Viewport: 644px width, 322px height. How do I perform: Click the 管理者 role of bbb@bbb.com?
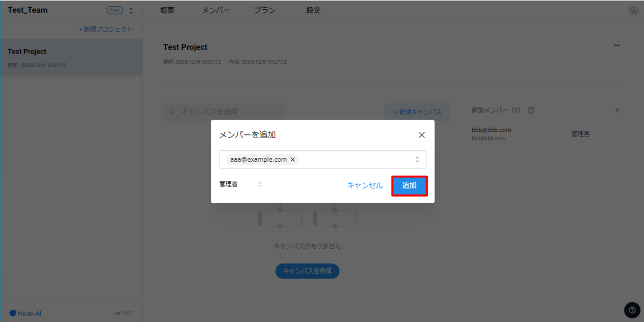click(x=580, y=134)
